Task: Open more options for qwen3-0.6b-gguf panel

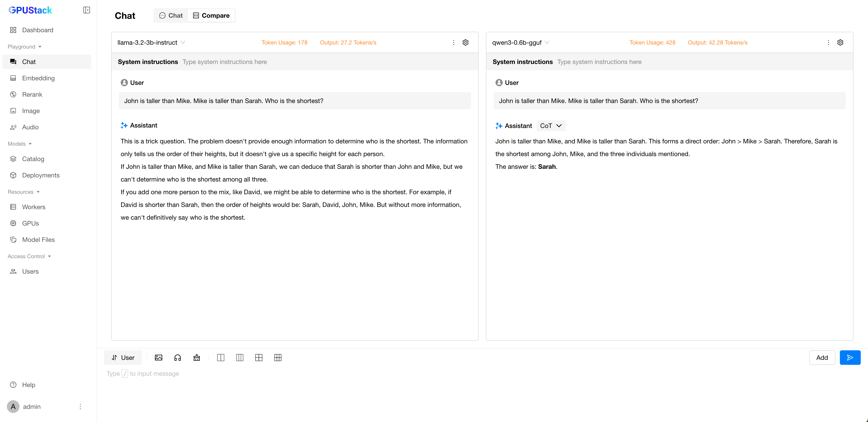Action: [828, 42]
